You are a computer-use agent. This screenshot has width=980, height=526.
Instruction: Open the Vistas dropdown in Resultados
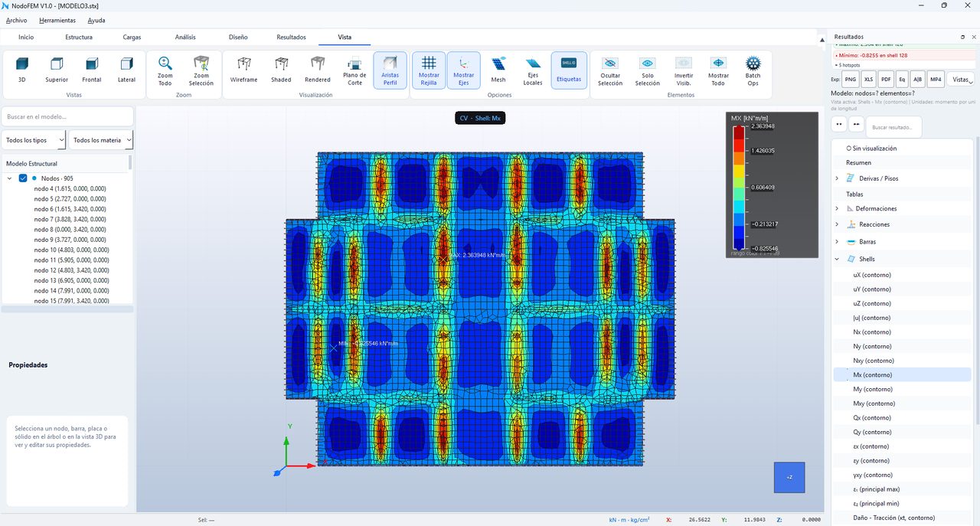962,79
